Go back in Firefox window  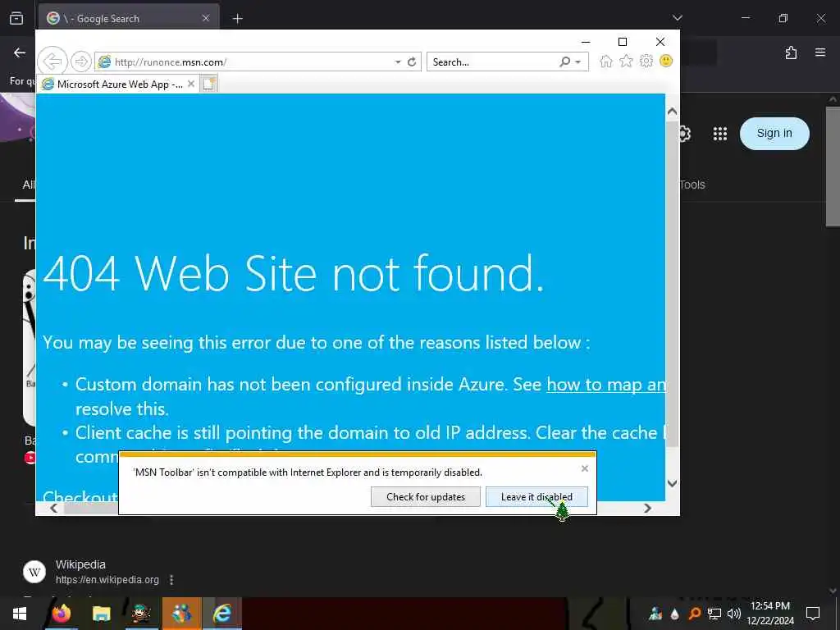click(x=20, y=52)
